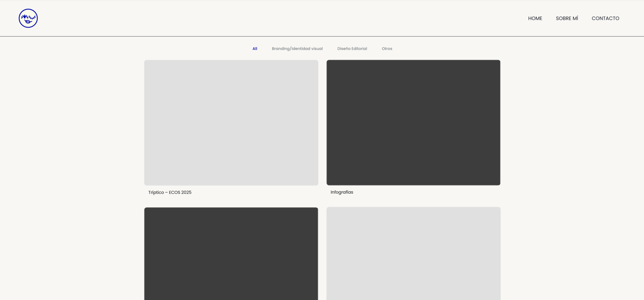Open the Infografías project thumbnail

413,123
